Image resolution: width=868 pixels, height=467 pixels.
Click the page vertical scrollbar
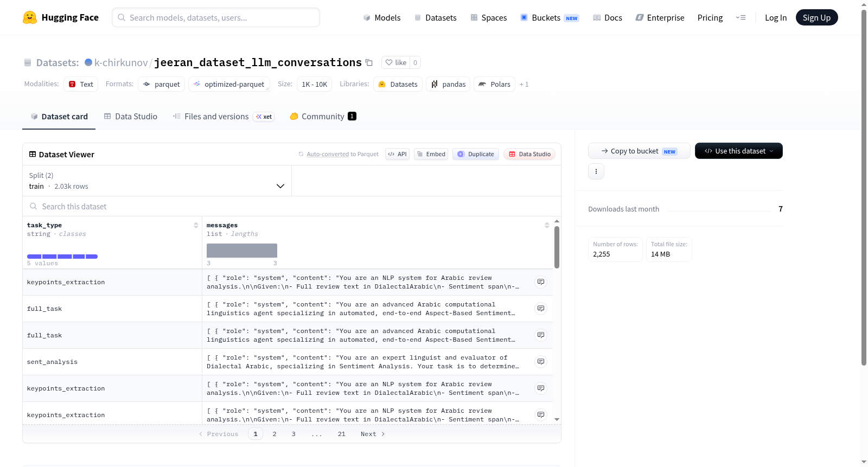(864, 187)
